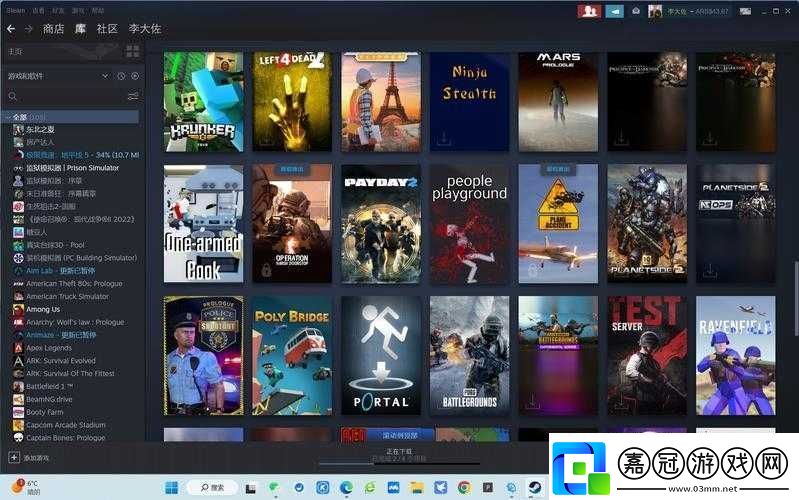Select ARK: Survival Evolved entry
Viewport: 799px width, 500px height.
61,360
